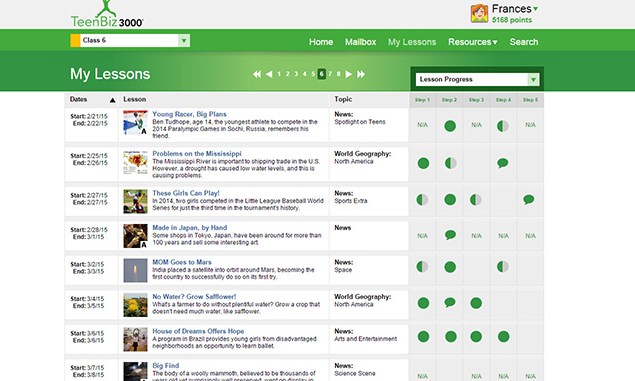Click These Girls Can Play Step 3 half circle
Screen dimensions: 635x381
(475, 200)
